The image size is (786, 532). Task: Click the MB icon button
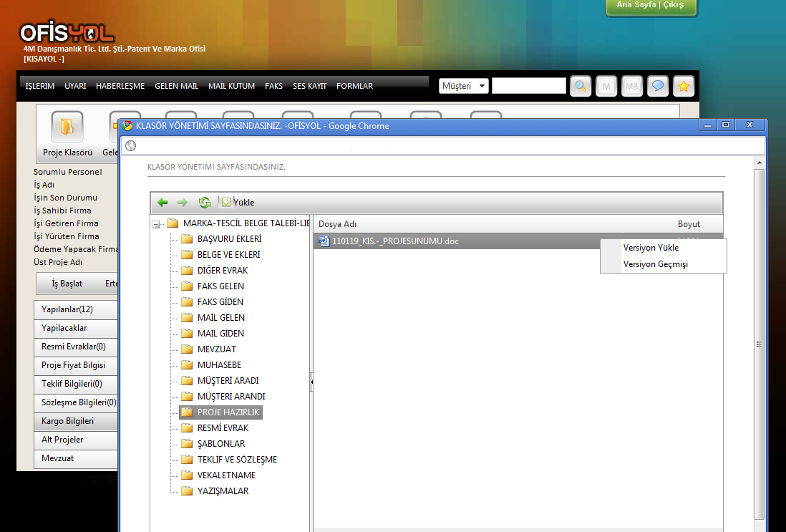coord(632,86)
